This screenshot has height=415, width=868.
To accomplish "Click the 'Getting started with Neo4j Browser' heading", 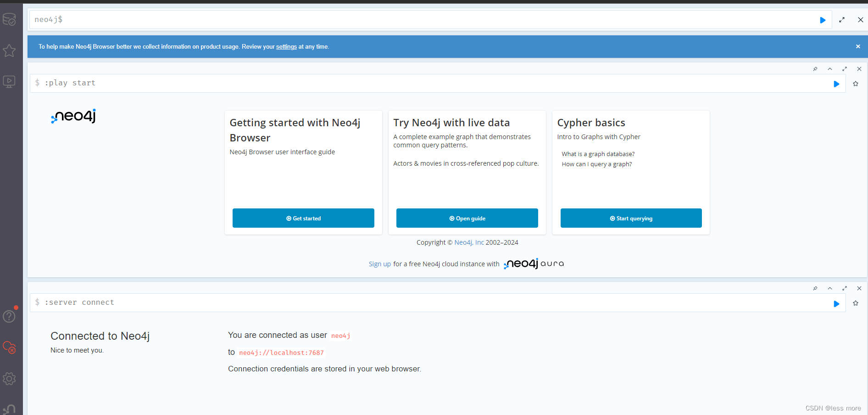I will click(x=295, y=130).
